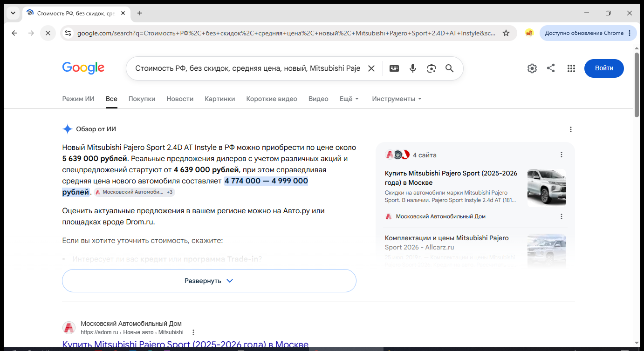Click the white Pajero Sport thumbnail
The image size is (644, 351).
[546, 188]
